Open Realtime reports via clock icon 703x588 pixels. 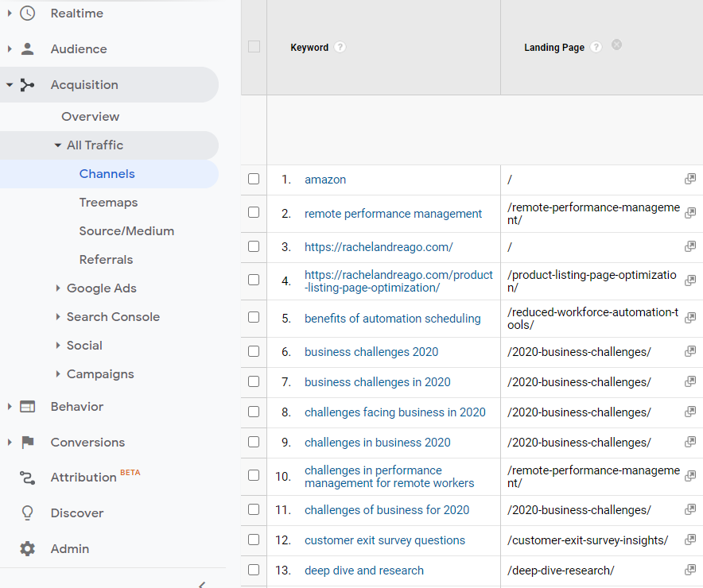[x=27, y=14]
